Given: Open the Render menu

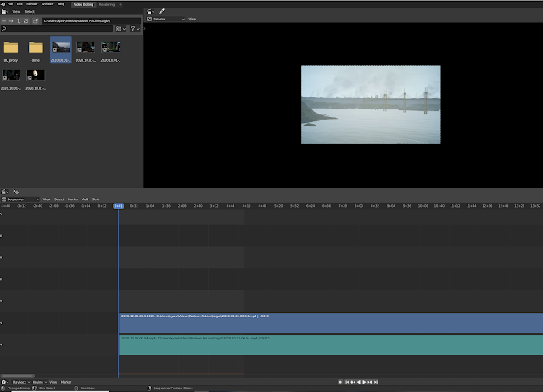Looking at the screenshot, I should (32, 4).
